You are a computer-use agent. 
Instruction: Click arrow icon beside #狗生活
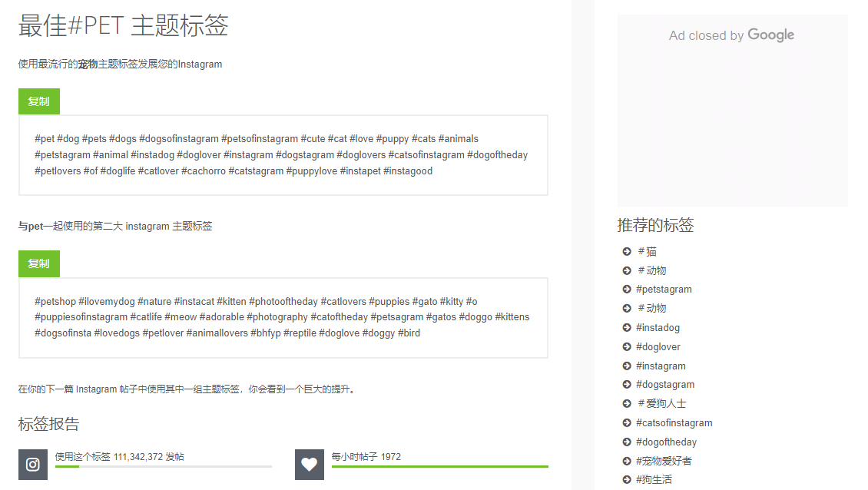click(627, 479)
